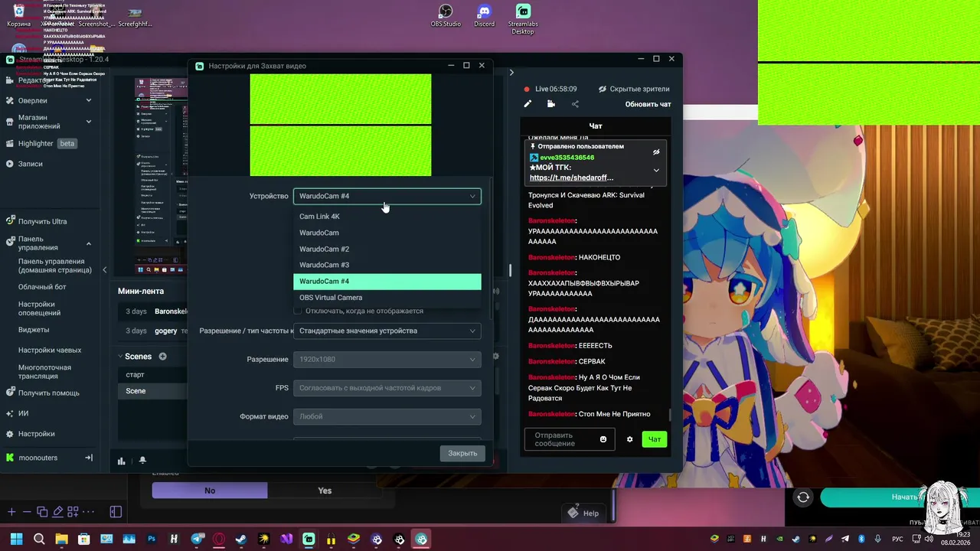Collapse Панель управления sidebar section

coord(88,243)
